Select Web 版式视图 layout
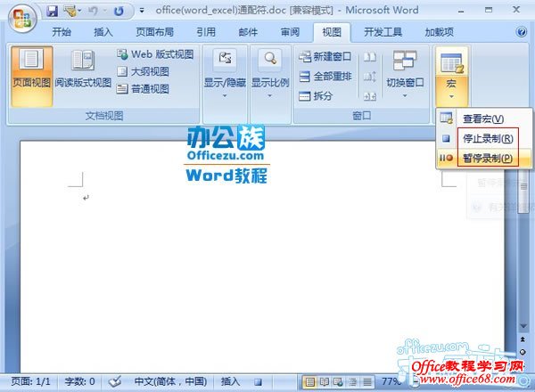Screen dimensions: 535x392 click(155, 54)
